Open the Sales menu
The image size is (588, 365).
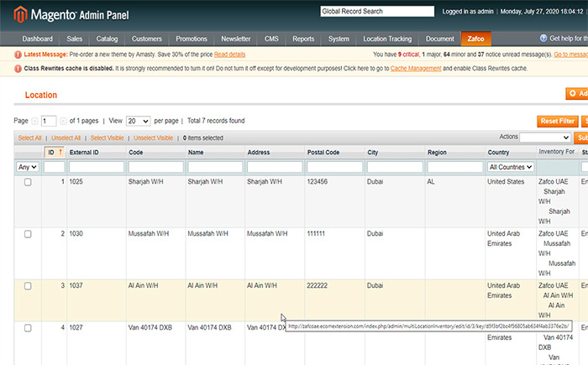pos(74,39)
